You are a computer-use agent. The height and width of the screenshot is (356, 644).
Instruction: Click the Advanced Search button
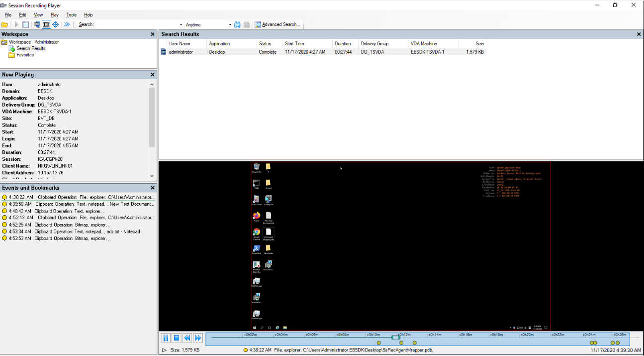[277, 24]
